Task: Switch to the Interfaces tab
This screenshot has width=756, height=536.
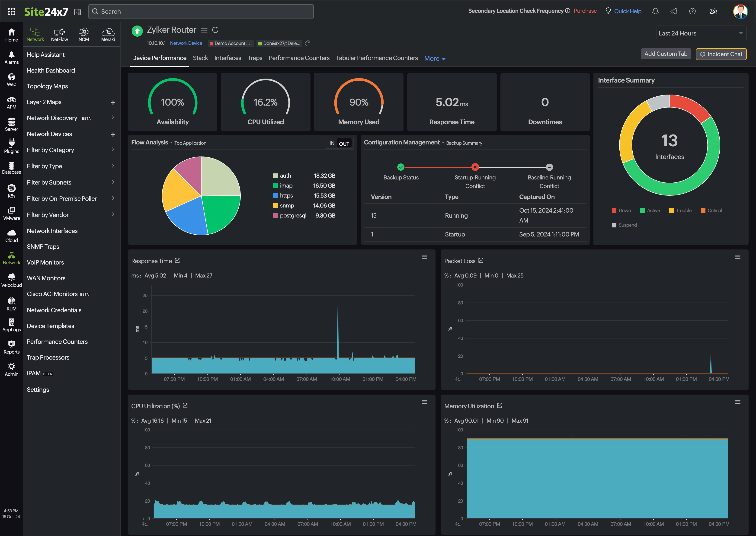Action: 227,58
